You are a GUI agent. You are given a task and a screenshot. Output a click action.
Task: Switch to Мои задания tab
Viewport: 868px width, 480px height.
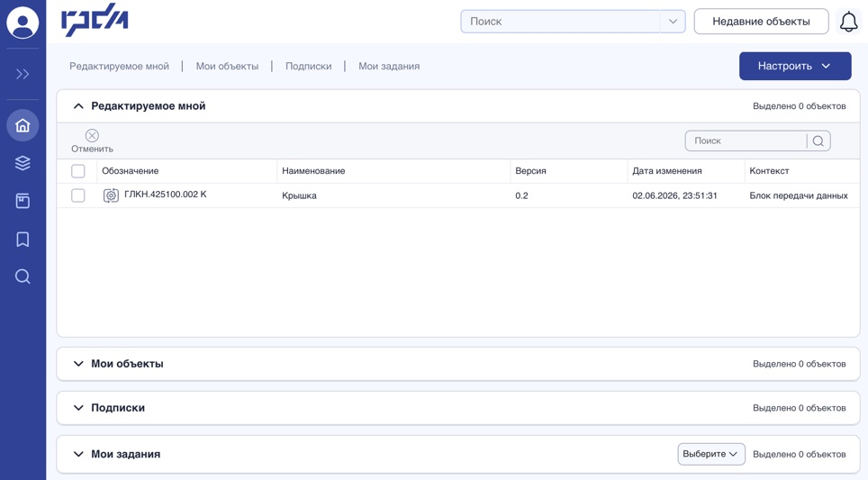coord(389,66)
